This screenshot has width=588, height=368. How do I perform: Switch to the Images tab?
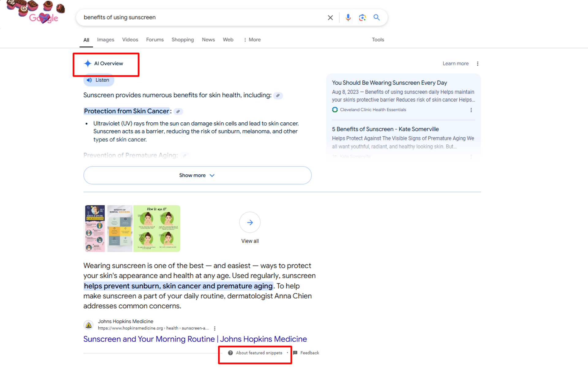coord(106,40)
